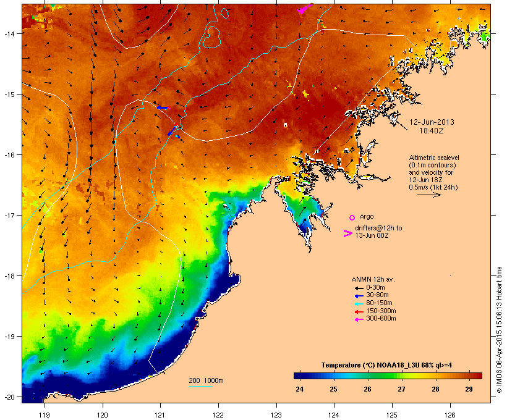Screen dimensions: 507x420
Task: Click the cyan 200 1000m isobath legend line
Action: point(201,386)
